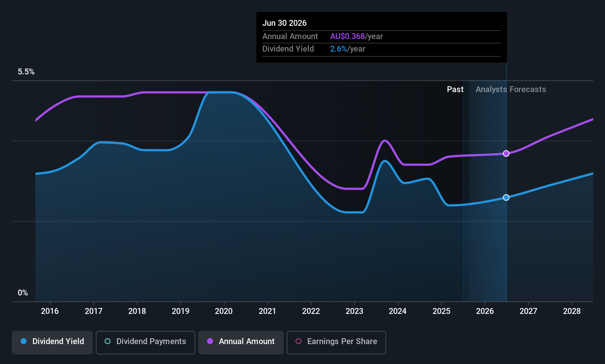Click the Analysts Forecasts label

click(511, 89)
